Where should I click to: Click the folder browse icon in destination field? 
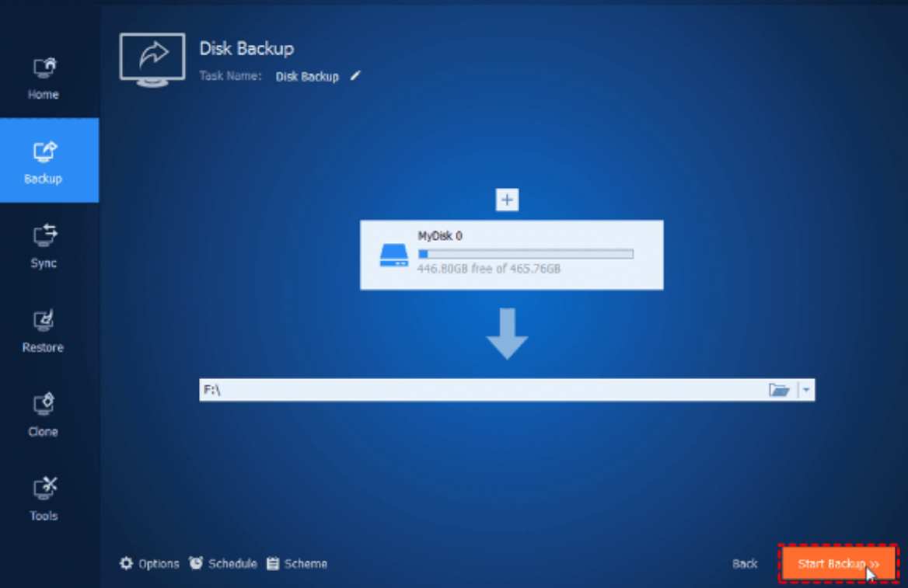point(778,390)
